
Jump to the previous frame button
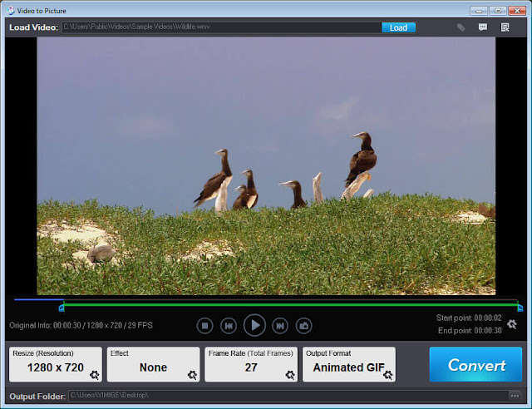coord(229,326)
